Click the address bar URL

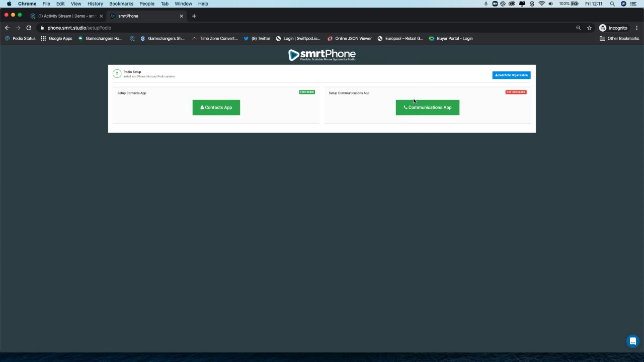pyautogui.click(x=79, y=28)
